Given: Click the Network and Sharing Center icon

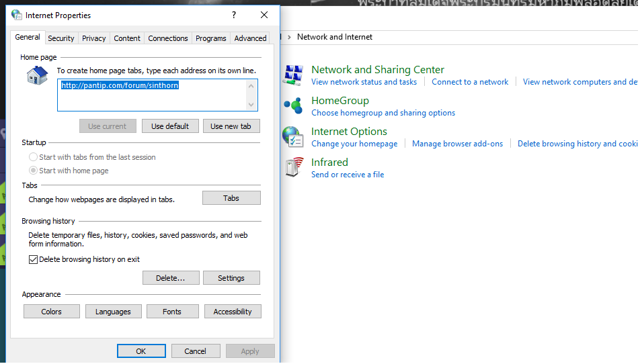Looking at the screenshot, I should point(294,75).
